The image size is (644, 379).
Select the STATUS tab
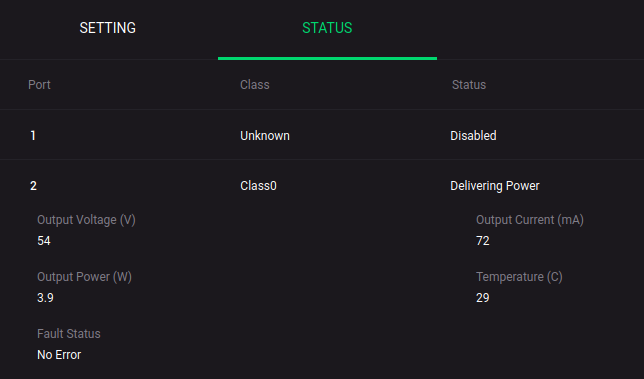click(x=327, y=28)
